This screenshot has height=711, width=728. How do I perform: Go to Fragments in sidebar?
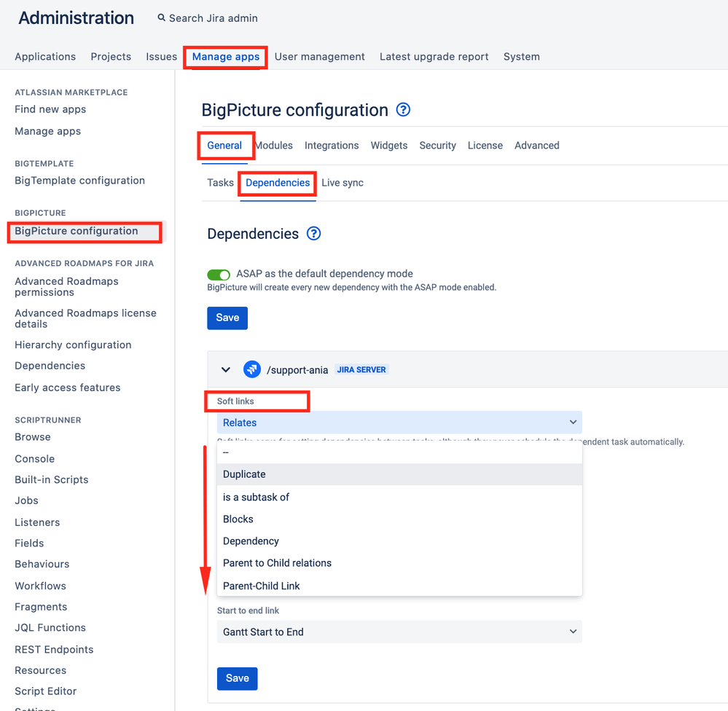(41, 607)
